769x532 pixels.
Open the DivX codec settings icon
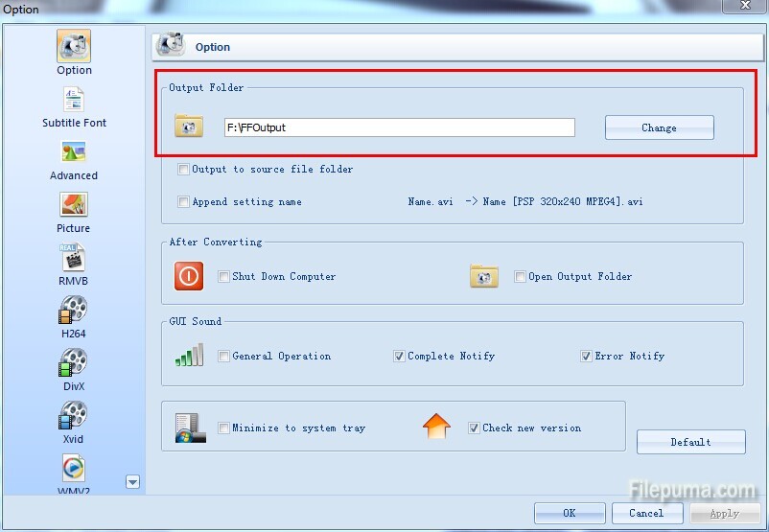74,363
